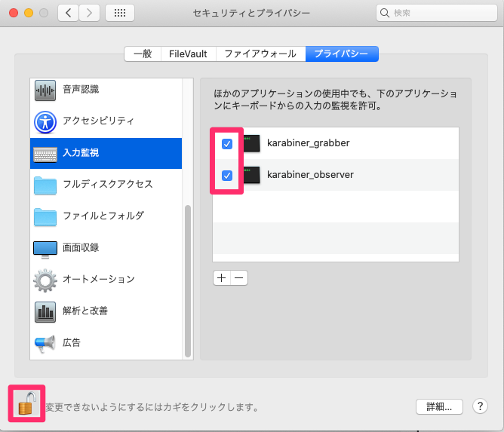Switch to the FileVault tab
The width and height of the screenshot is (504, 432).
189,54
